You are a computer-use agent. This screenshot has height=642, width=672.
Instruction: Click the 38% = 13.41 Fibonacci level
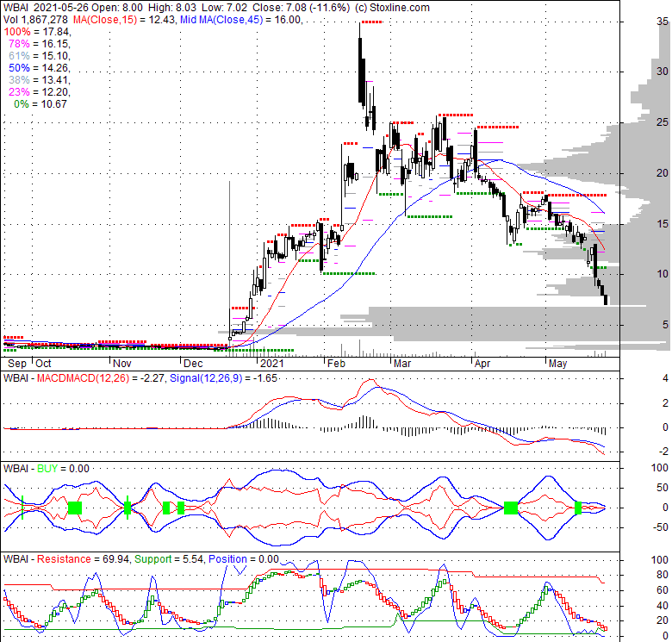click(x=39, y=80)
